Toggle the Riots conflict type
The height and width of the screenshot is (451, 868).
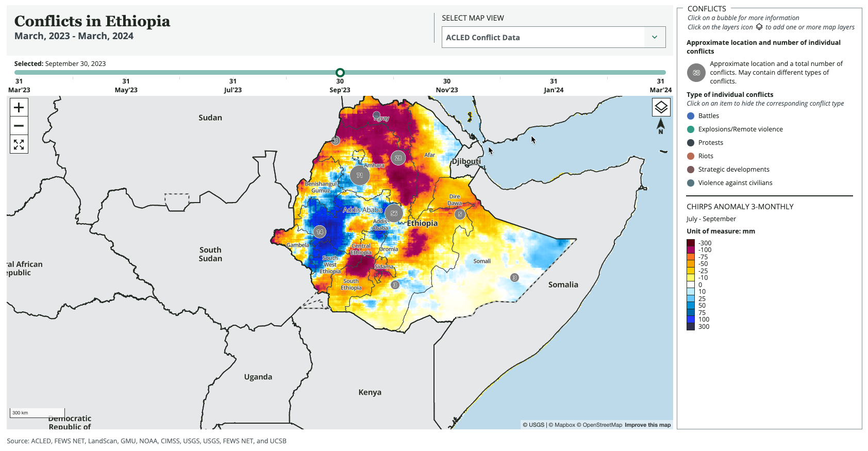[x=705, y=156]
